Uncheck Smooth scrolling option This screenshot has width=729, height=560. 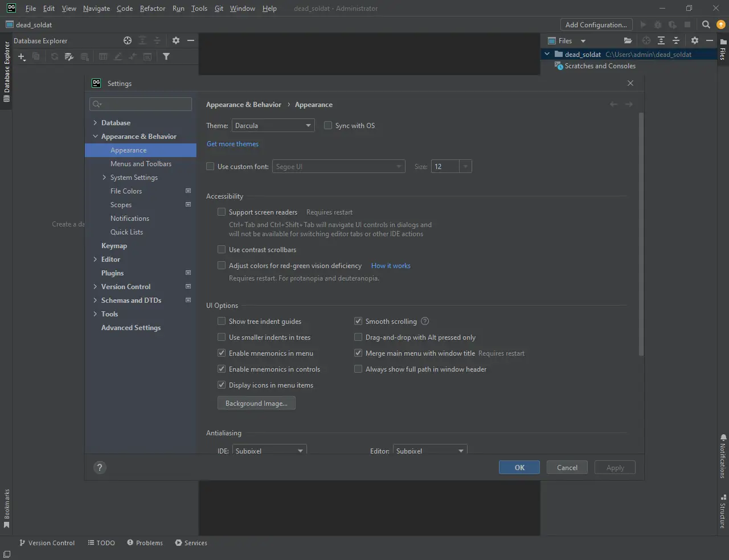coord(358,321)
